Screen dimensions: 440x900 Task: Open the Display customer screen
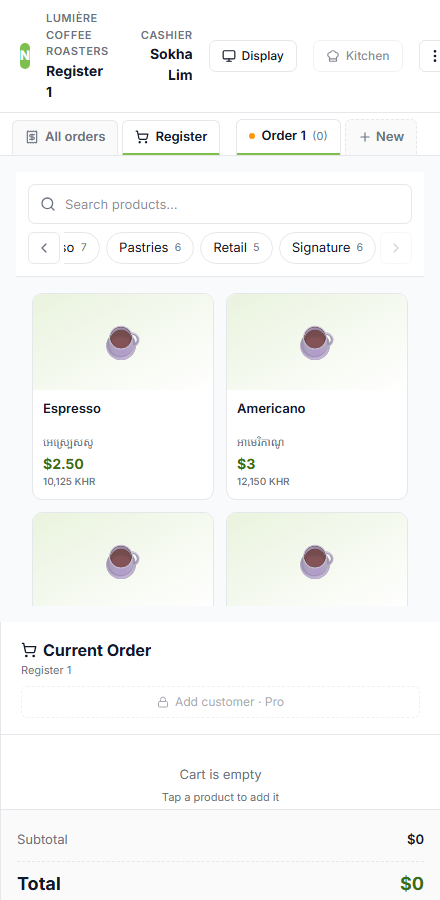(253, 56)
